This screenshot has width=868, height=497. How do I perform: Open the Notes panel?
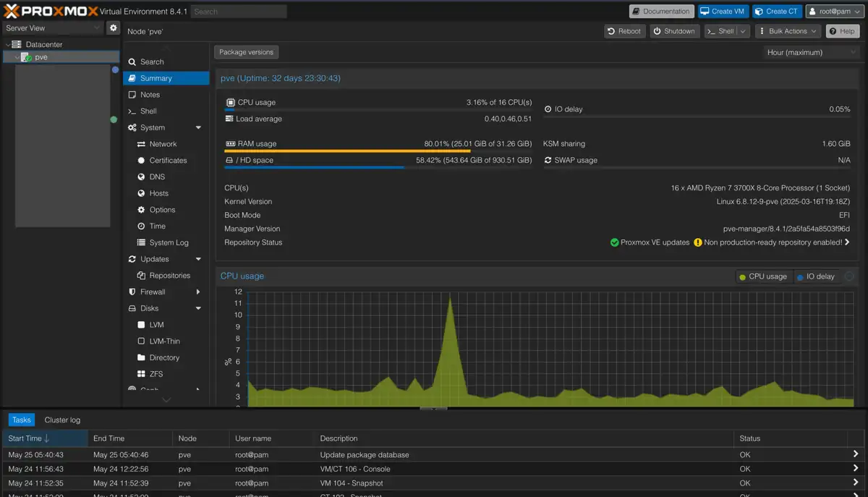tap(150, 95)
